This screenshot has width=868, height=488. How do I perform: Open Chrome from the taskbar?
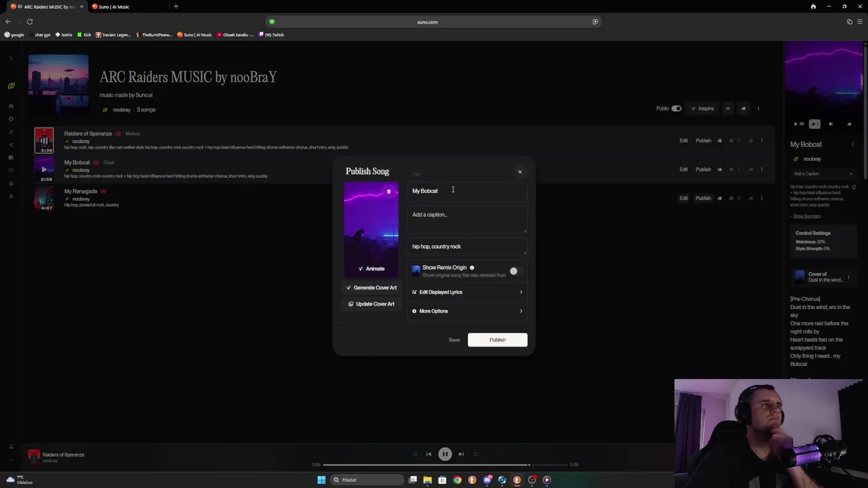457,480
